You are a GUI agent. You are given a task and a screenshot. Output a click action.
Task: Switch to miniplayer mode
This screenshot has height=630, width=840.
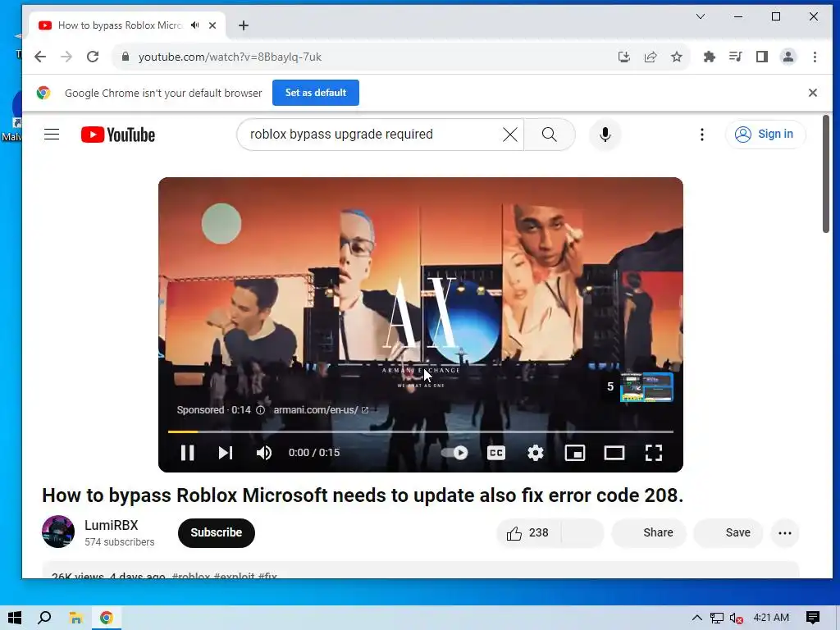[x=575, y=453]
